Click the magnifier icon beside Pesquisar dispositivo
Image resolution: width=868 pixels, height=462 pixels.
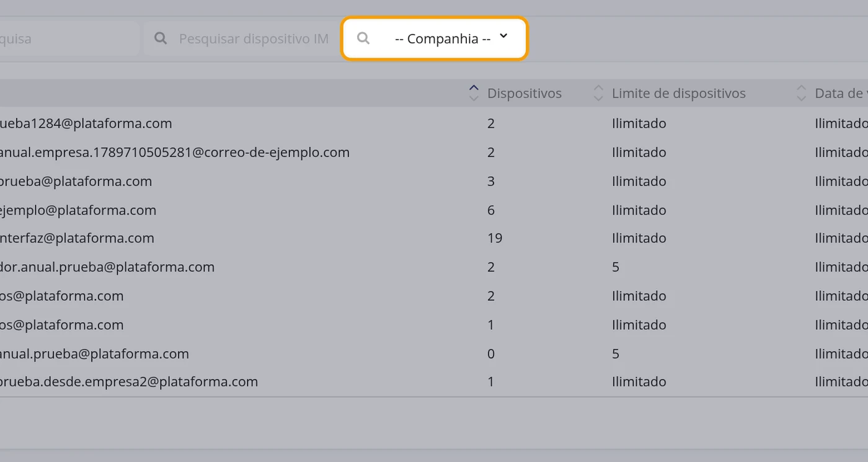(161, 38)
